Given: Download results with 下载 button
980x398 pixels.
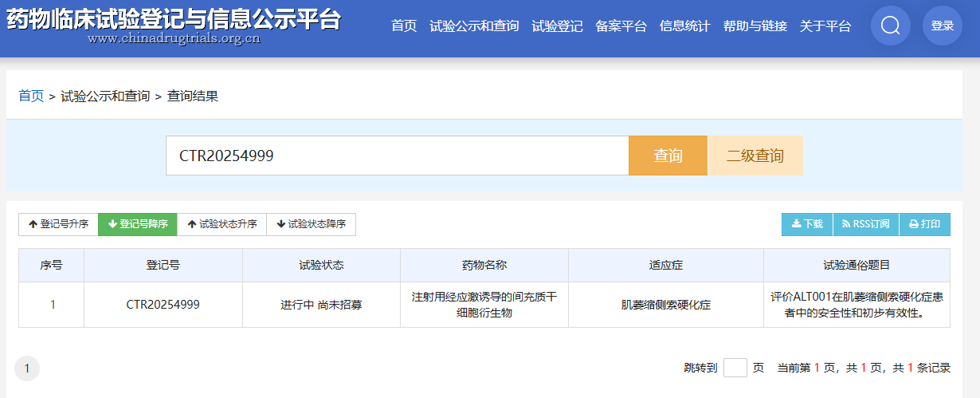Looking at the screenshot, I should 807,224.
